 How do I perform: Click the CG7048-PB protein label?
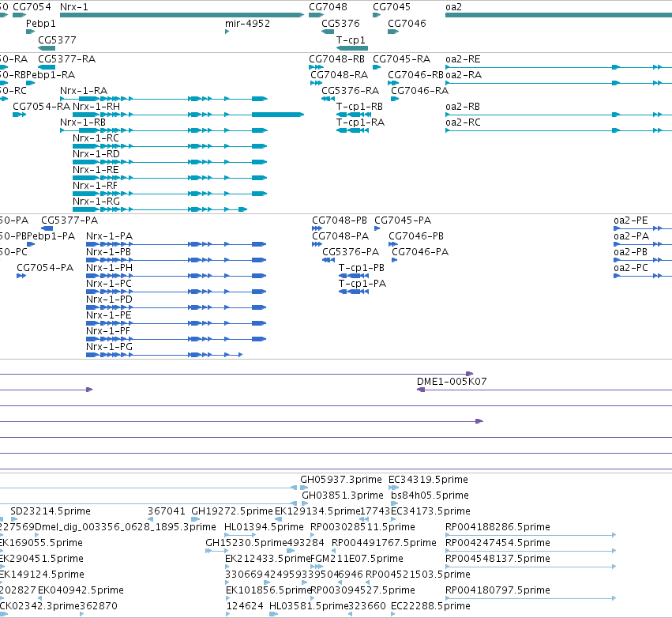(340, 220)
